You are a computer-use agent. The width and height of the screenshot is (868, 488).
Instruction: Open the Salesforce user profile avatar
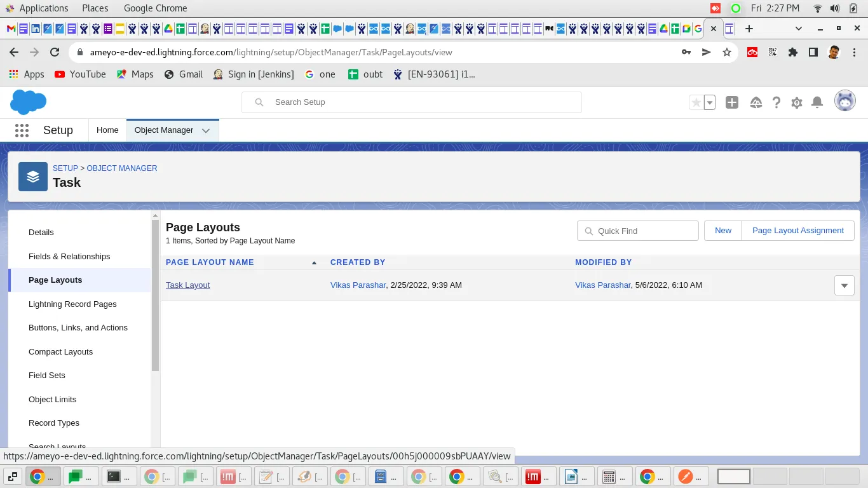coord(845,102)
